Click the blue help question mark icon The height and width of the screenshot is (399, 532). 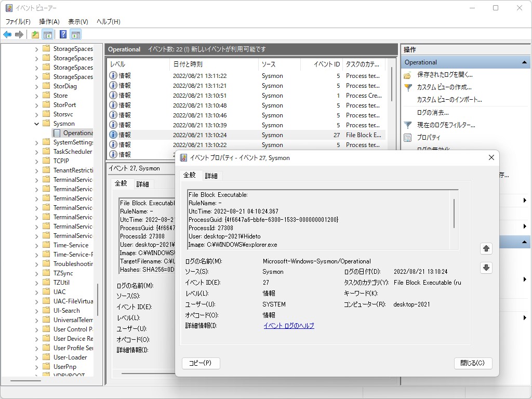click(63, 35)
